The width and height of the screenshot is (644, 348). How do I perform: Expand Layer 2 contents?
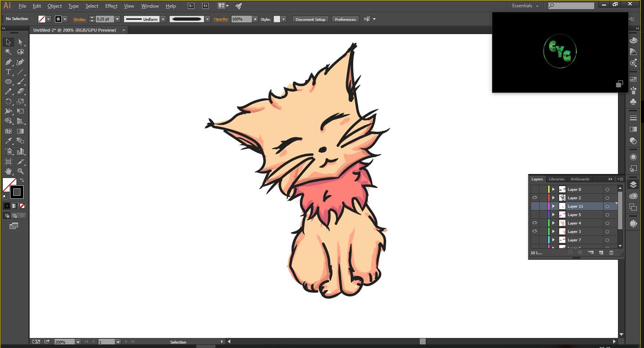click(553, 198)
